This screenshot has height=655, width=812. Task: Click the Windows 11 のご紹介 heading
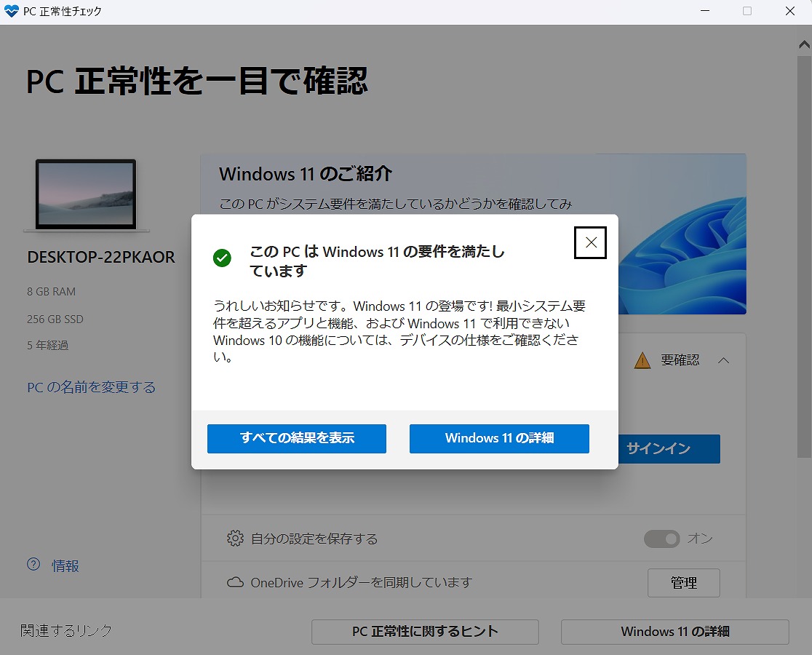(x=305, y=174)
